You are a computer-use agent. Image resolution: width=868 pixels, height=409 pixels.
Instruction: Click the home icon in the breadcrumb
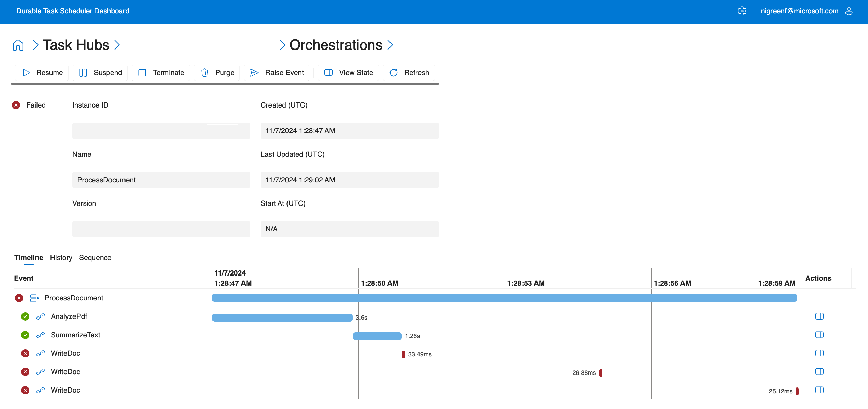[x=18, y=45]
